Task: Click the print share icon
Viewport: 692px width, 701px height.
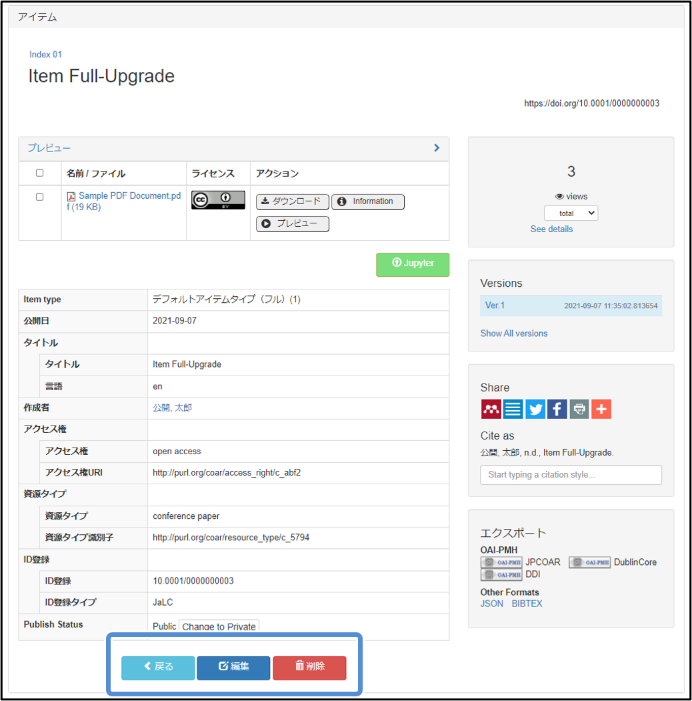Action: [579, 409]
